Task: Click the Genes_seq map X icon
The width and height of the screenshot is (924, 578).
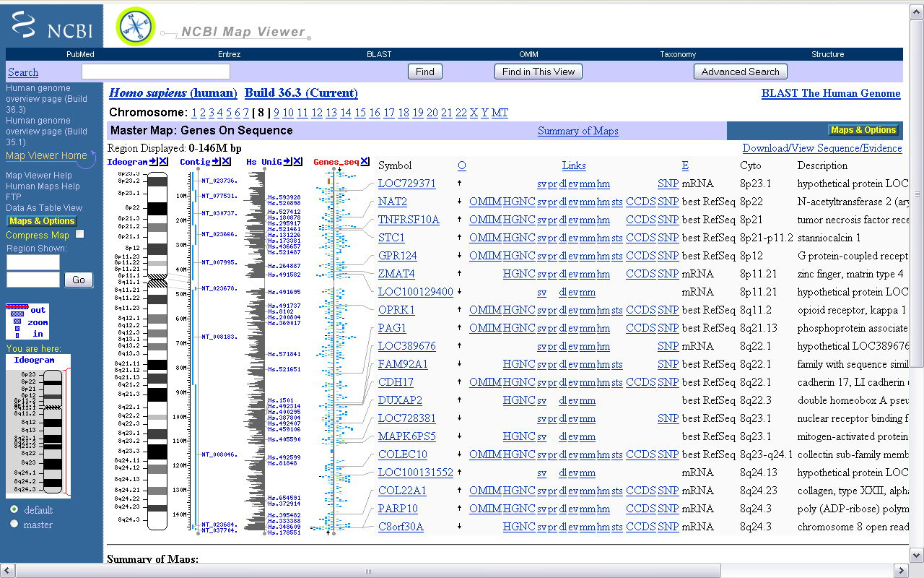Action: tap(365, 162)
